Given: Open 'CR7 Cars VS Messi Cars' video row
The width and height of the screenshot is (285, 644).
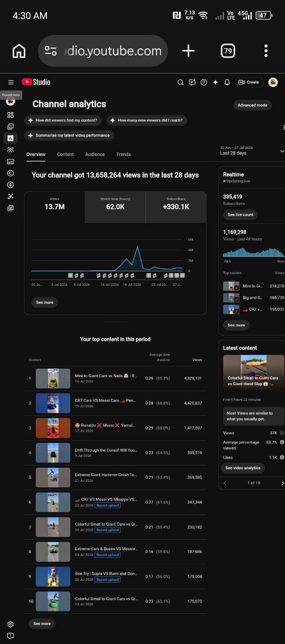Looking at the screenshot, I should [x=115, y=403].
